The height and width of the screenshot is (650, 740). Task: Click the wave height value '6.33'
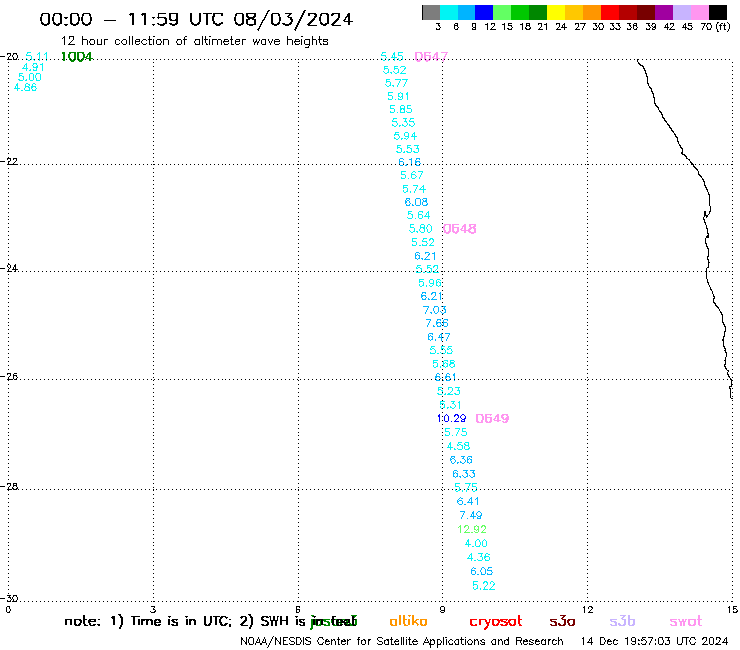pyautogui.click(x=464, y=474)
